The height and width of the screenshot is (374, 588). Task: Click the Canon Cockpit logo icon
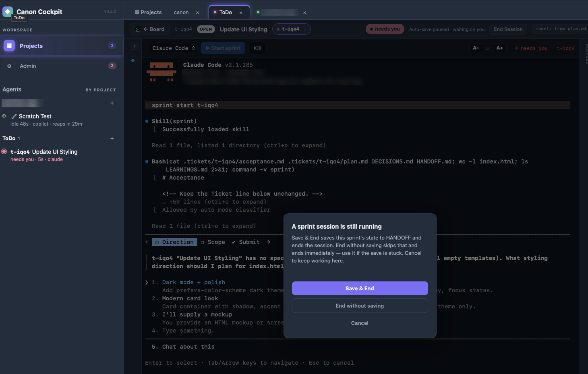click(8, 12)
